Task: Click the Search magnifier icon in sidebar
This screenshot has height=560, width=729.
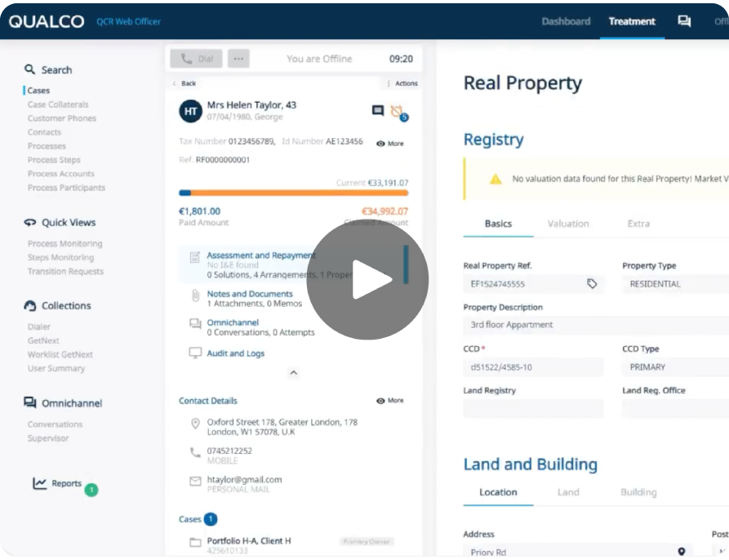Action: (28, 69)
